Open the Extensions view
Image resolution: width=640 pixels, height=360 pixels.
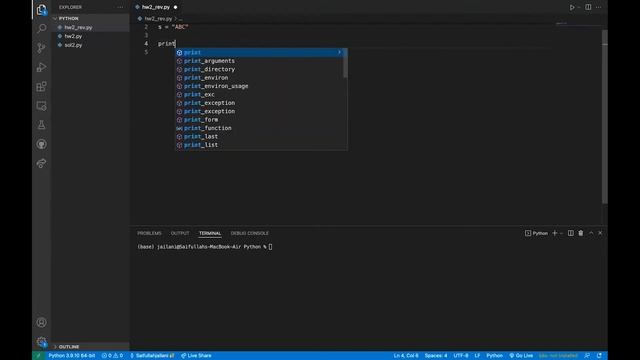(42, 87)
